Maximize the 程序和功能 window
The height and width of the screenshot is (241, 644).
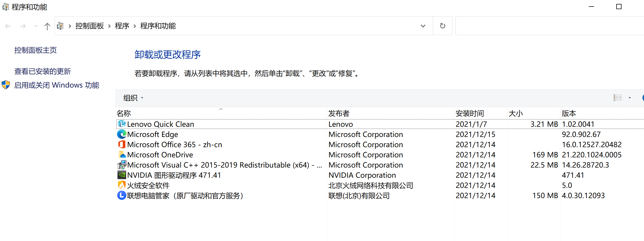619,7
